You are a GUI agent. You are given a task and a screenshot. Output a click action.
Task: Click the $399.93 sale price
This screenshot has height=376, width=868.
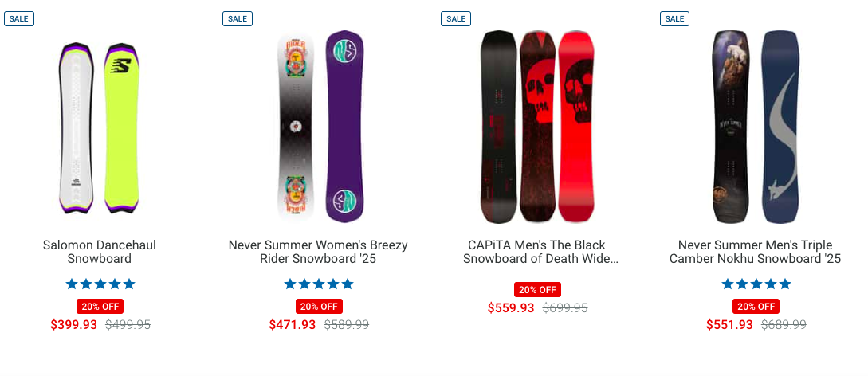pos(74,325)
